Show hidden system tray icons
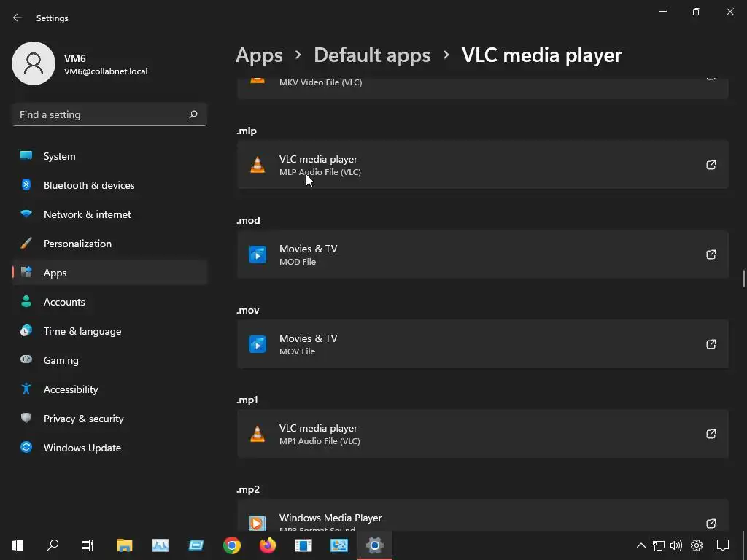This screenshot has width=747, height=560. point(641,545)
